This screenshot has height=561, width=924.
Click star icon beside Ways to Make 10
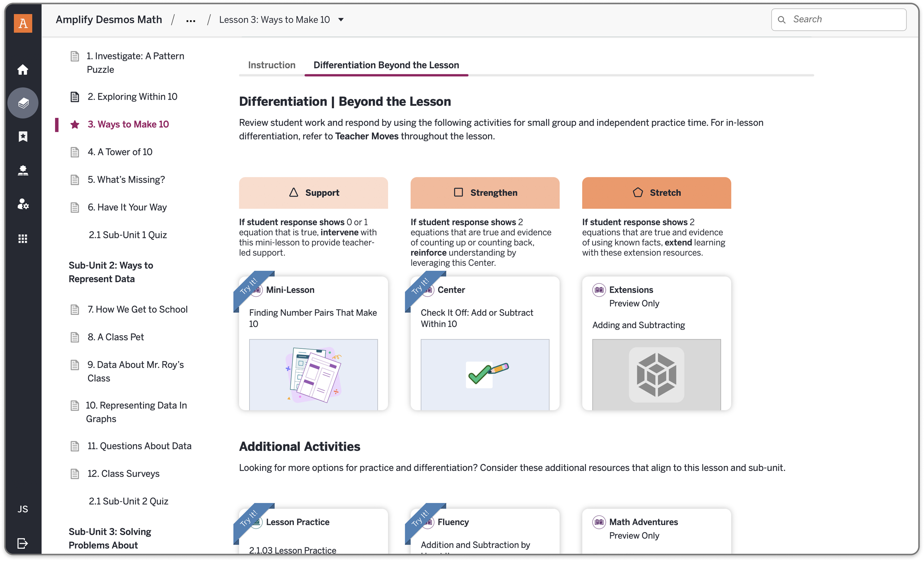(75, 124)
